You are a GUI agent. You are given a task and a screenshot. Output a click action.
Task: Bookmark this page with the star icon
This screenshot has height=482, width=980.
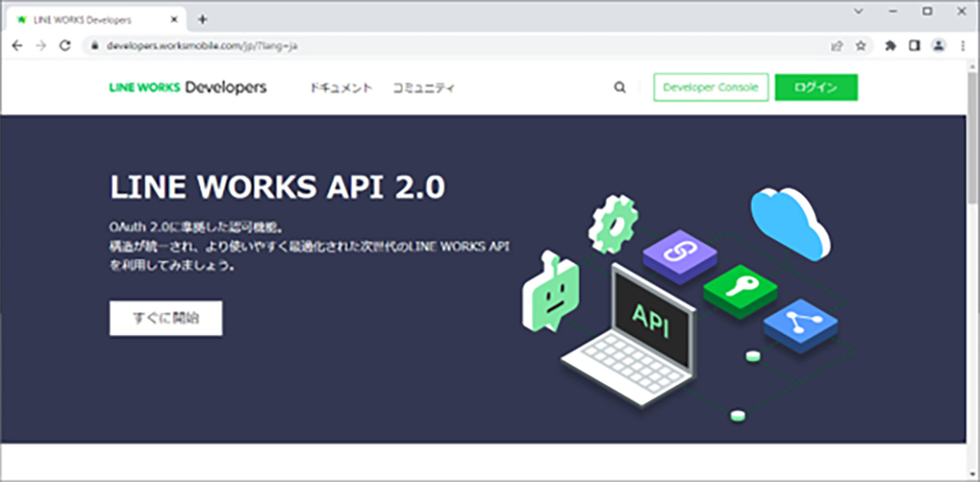pos(860,46)
